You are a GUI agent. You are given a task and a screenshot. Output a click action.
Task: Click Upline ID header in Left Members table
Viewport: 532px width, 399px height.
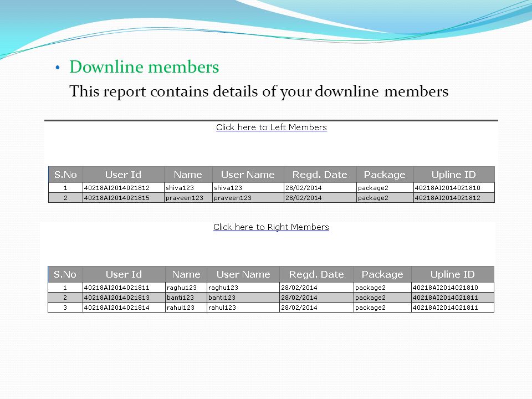click(454, 175)
